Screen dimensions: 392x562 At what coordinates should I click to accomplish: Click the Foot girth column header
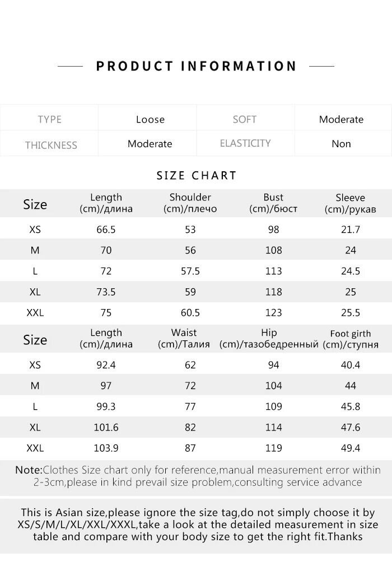pyautogui.click(x=351, y=339)
